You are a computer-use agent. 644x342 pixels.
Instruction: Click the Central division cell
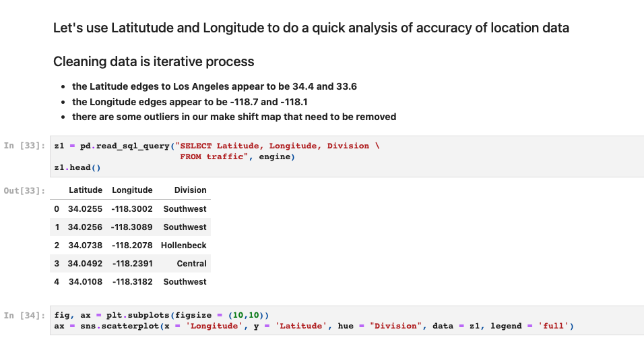(x=191, y=264)
